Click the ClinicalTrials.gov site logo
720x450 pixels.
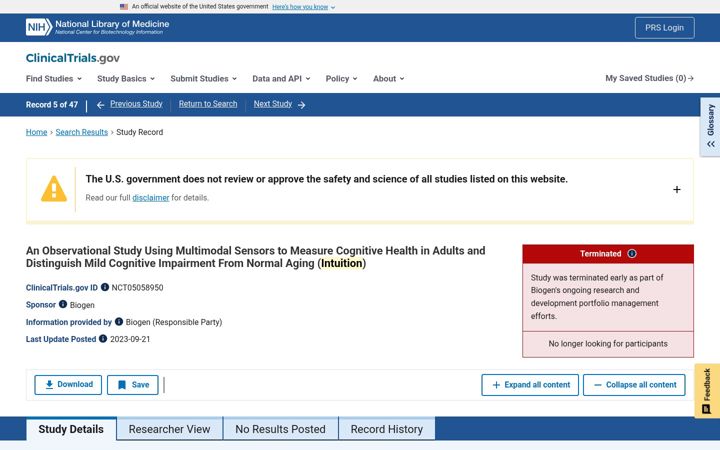(x=73, y=58)
